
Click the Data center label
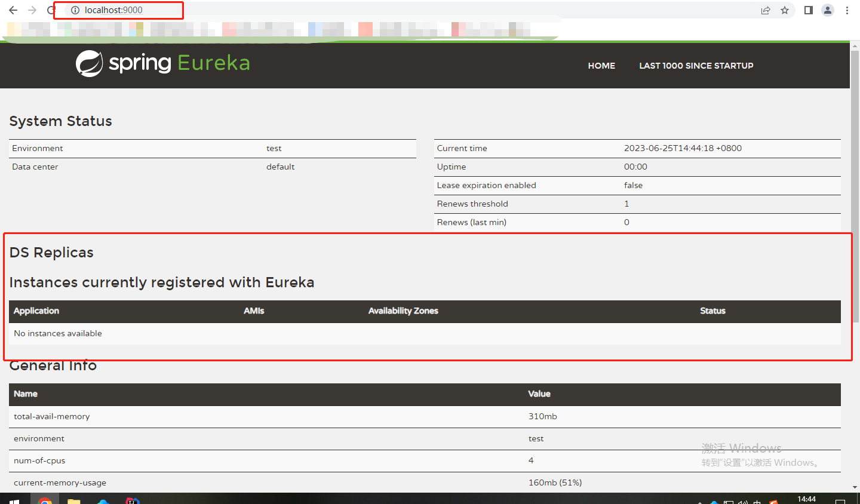(35, 167)
